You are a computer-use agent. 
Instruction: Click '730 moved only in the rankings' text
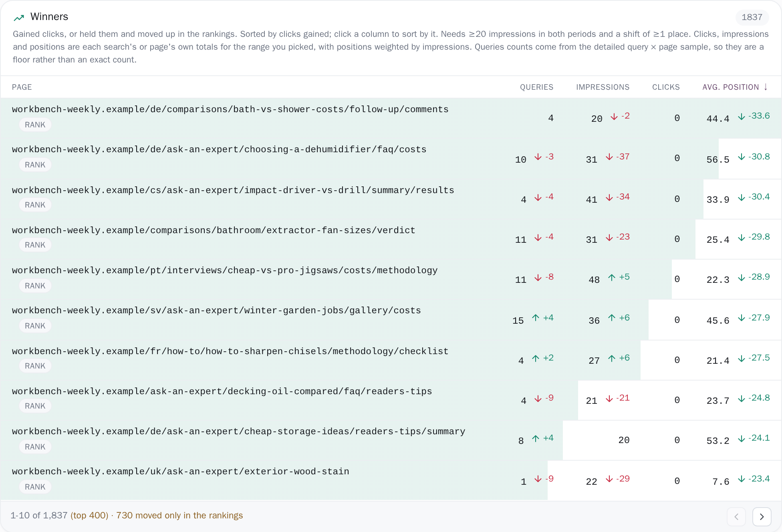click(x=179, y=516)
